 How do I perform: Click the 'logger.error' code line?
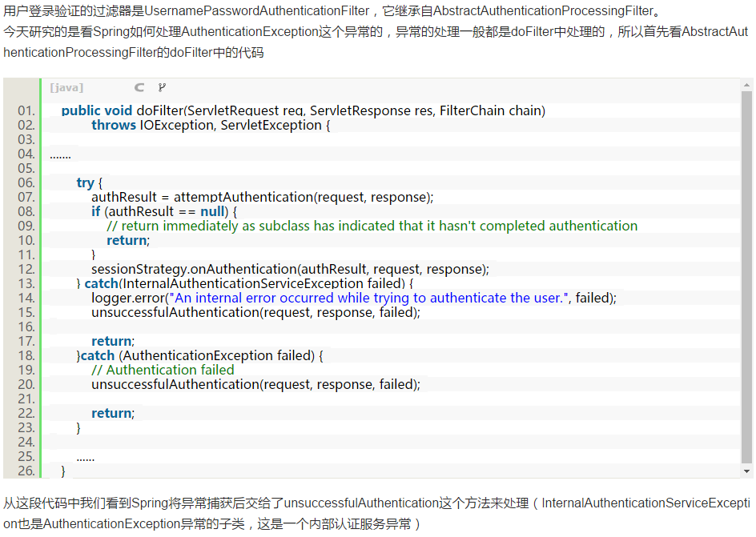coord(353,299)
